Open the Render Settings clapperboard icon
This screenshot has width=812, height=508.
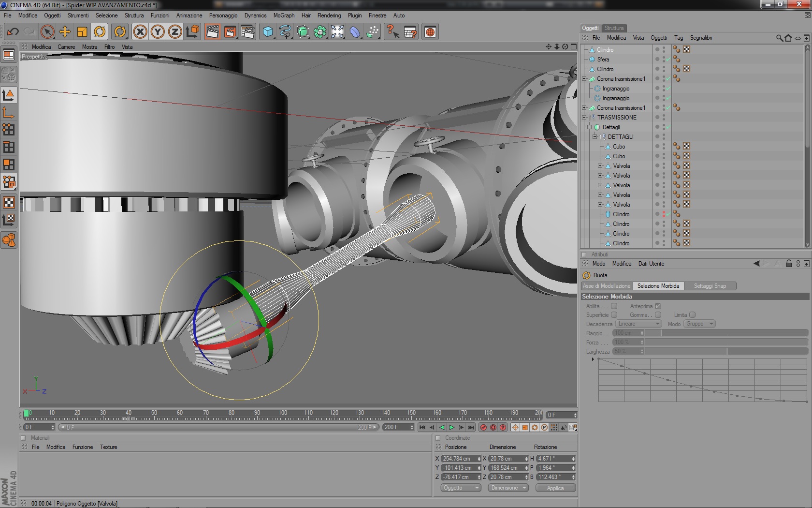[247, 32]
